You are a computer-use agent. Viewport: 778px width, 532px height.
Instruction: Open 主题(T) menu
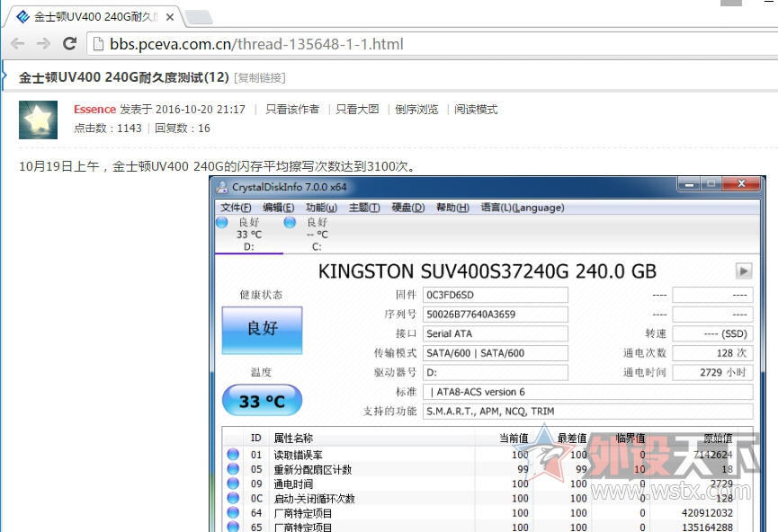coord(364,208)
